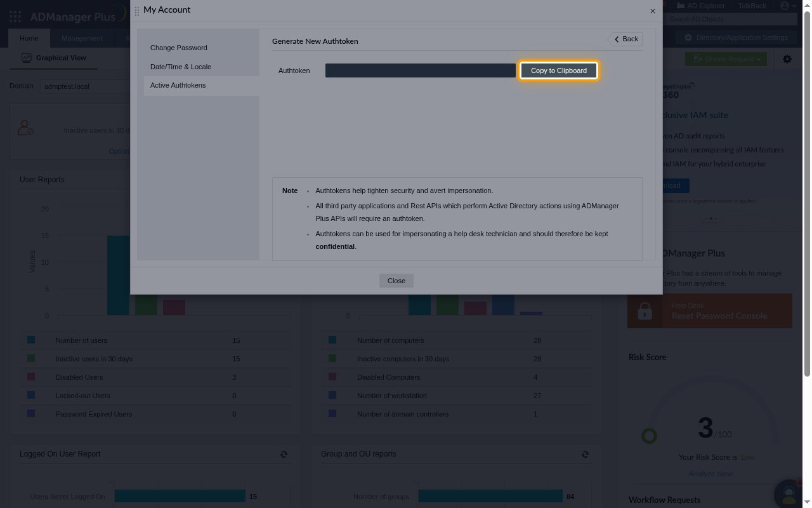
Task: Open the Change Password section
Action: pyautogui.click(x=179, y=48)
